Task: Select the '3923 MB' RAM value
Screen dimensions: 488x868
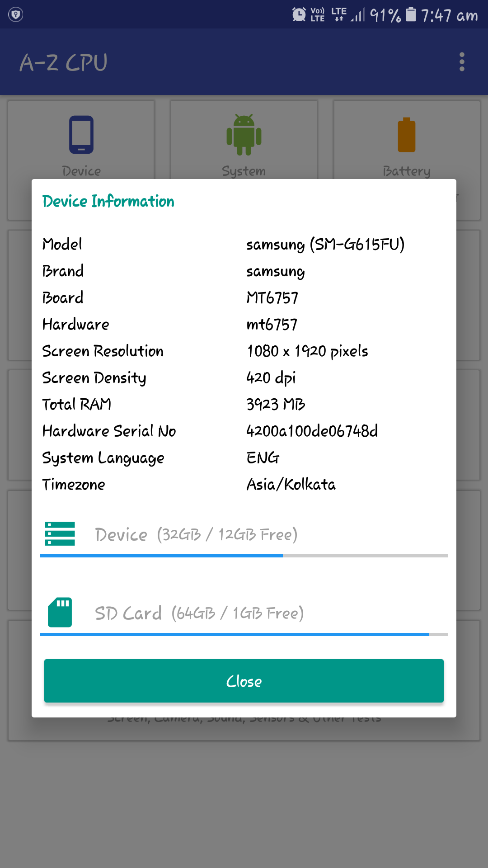Action: point(276,404)
